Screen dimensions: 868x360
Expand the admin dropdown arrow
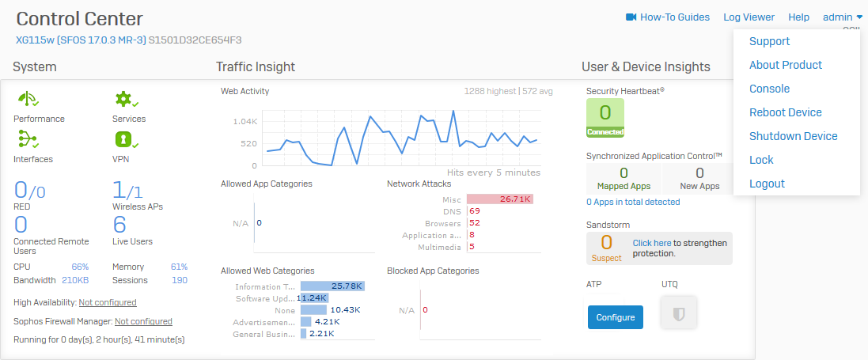click(859, 17)
